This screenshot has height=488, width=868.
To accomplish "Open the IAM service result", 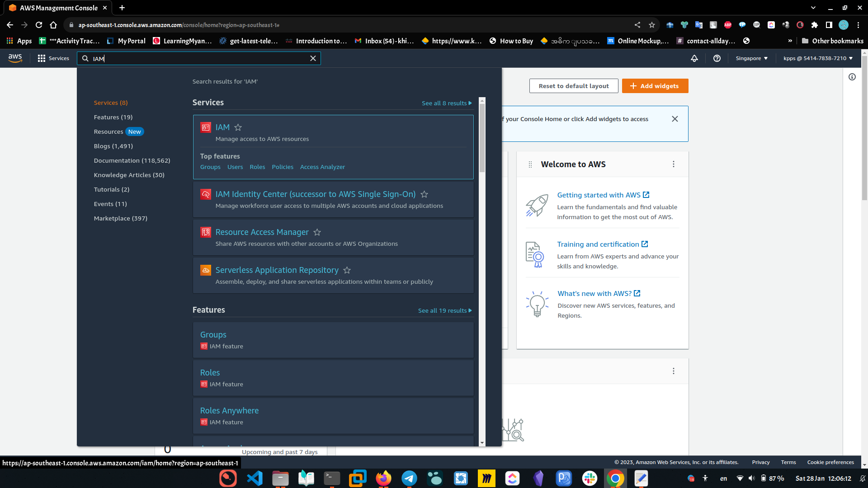I will point(222,127).
